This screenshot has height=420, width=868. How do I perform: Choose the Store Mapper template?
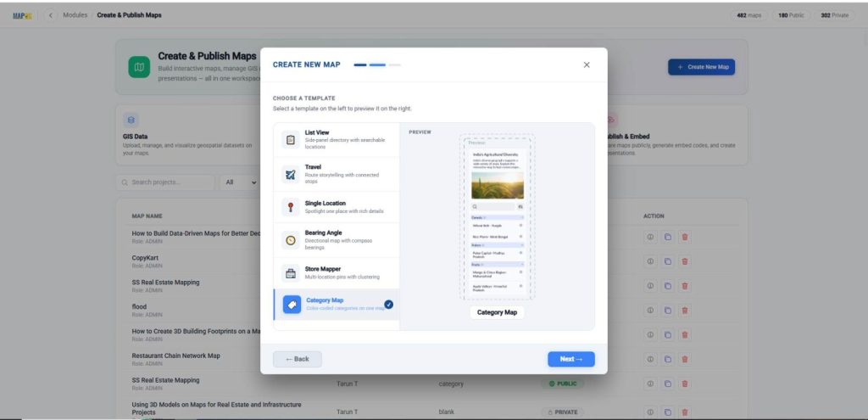[336, 272]
